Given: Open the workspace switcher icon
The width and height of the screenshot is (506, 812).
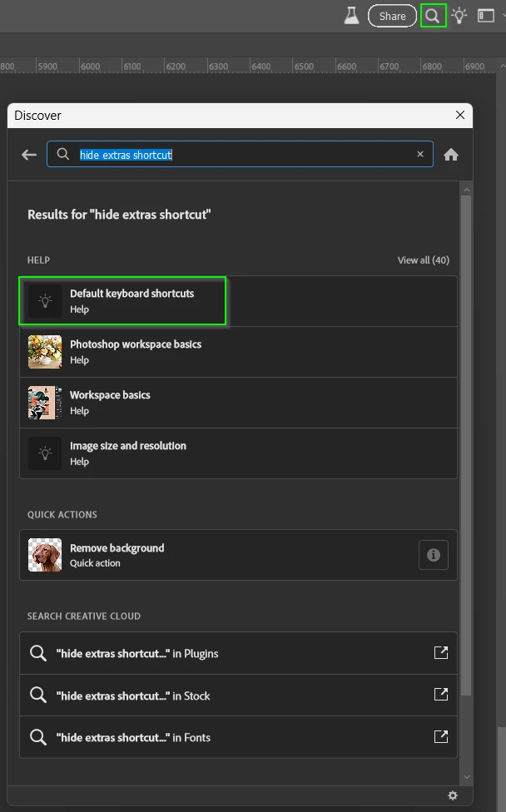Looking at the screenshot, I should (486, 16).
